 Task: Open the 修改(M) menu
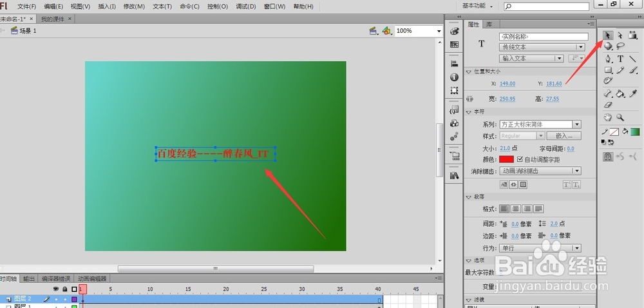tap(134, 6)
